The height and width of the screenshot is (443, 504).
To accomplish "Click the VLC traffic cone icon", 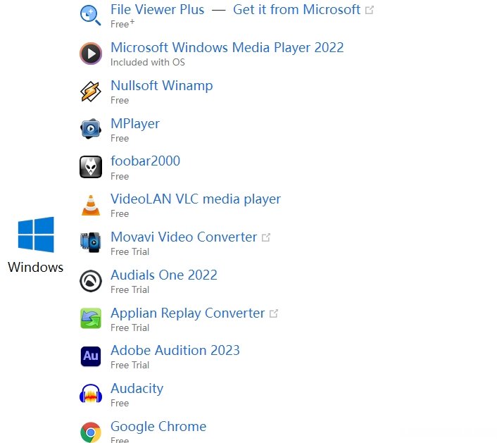I will [91, 205].
